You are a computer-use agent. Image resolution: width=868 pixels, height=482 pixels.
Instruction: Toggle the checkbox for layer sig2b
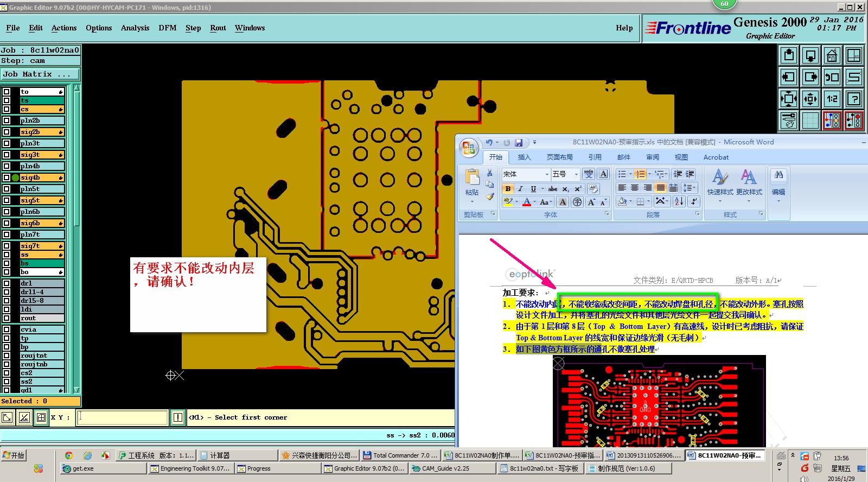coord(7,132)
